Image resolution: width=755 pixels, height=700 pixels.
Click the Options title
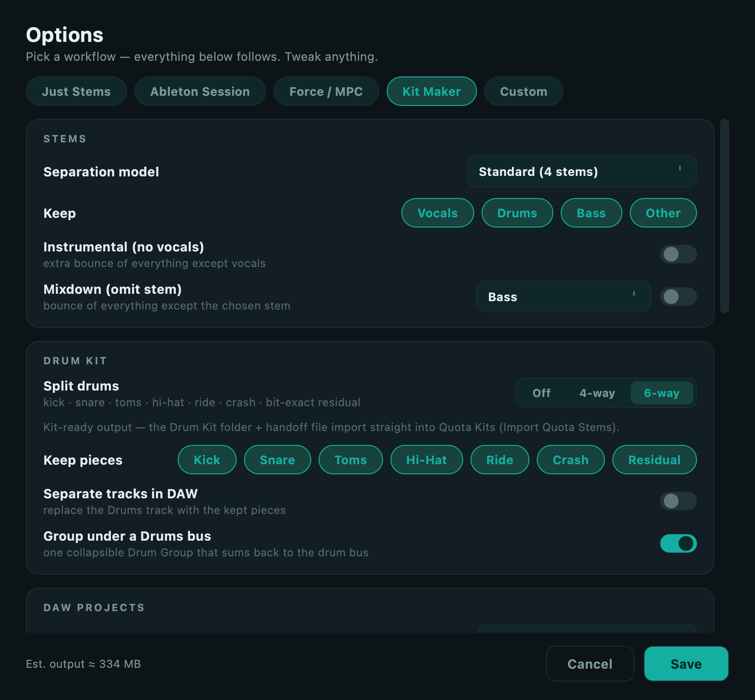(64, 35)
